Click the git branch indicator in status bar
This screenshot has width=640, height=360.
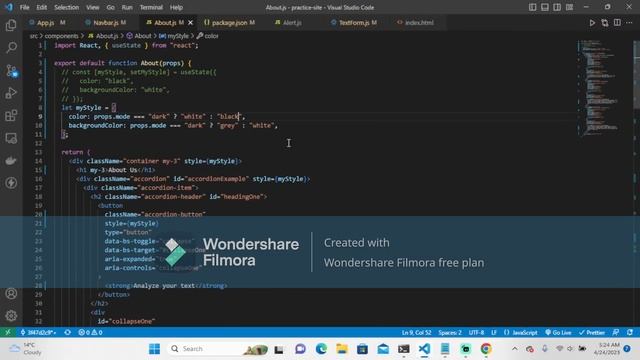click(x=38, y=332)
